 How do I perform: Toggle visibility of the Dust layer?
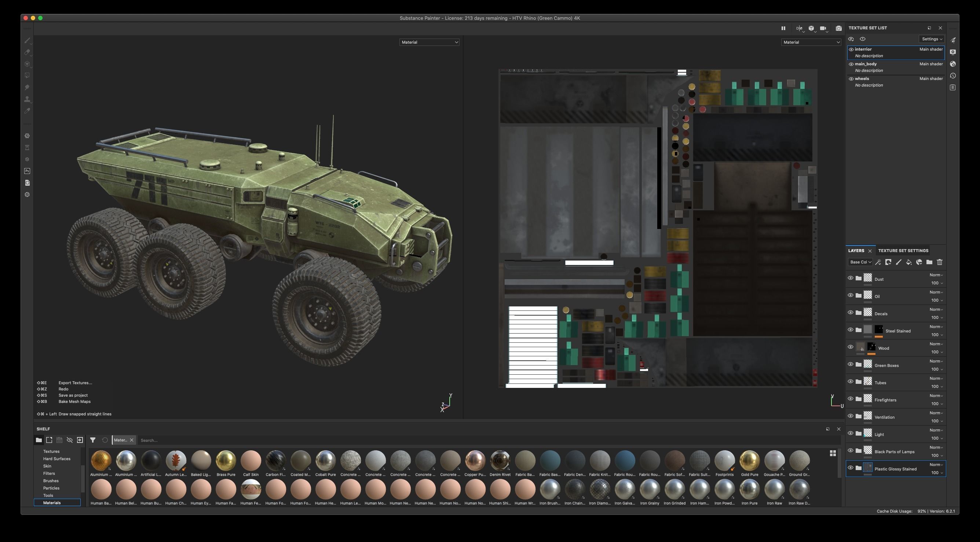850,278
